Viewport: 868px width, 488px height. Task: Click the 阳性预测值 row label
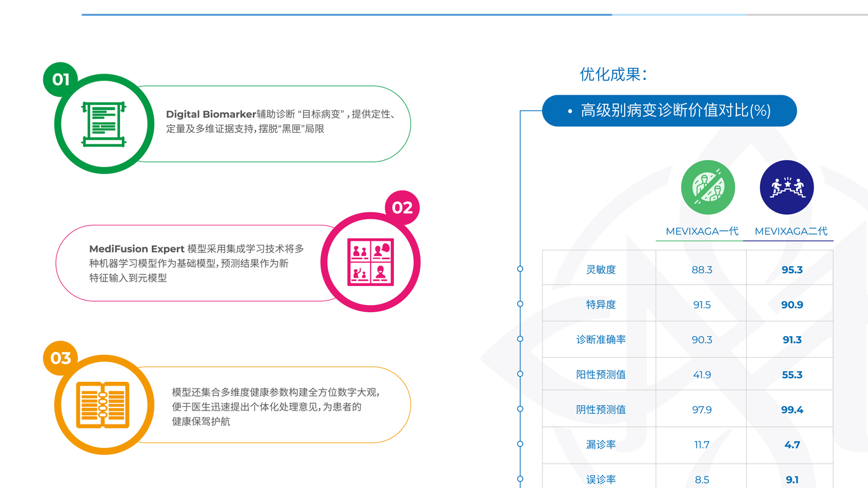tap(600, 374)
